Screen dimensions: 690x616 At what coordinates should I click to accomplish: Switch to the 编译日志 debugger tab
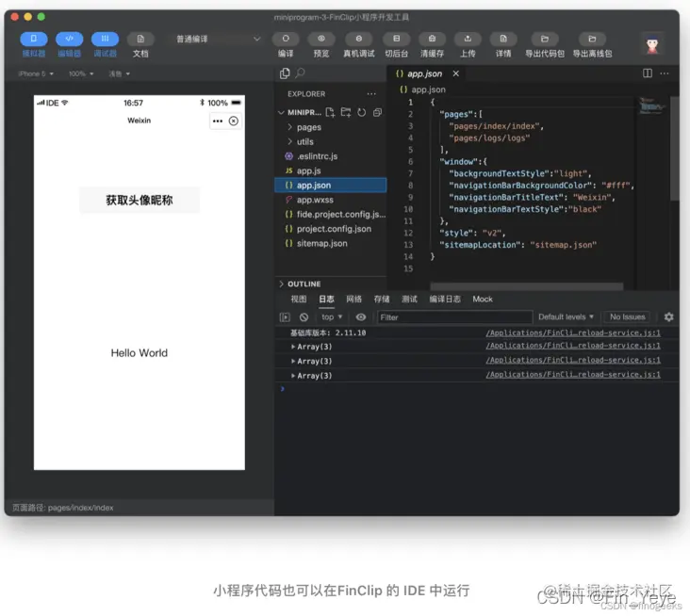click(445, 299)
